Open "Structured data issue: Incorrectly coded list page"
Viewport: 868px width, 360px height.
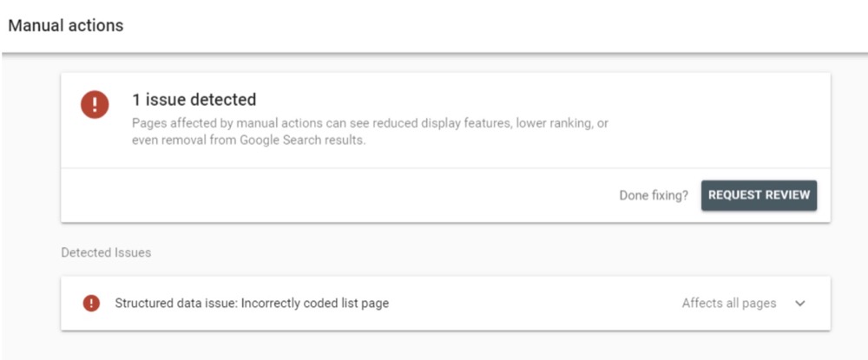coord(252,303)
